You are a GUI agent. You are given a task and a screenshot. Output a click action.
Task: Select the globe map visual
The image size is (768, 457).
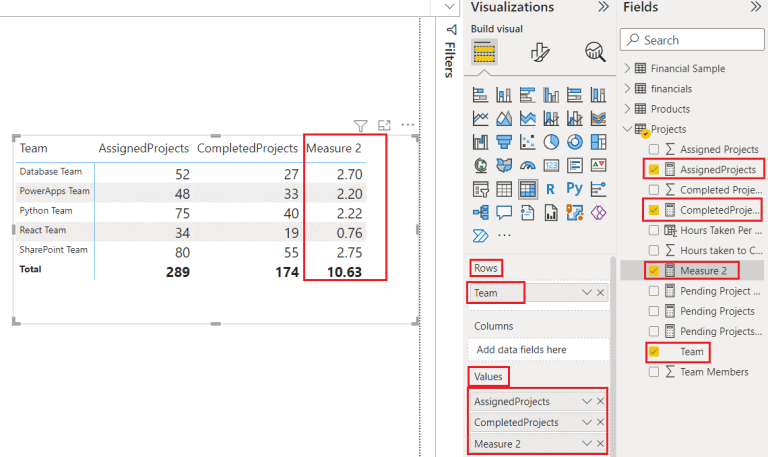pyautogui.click(x=480, y=166)
